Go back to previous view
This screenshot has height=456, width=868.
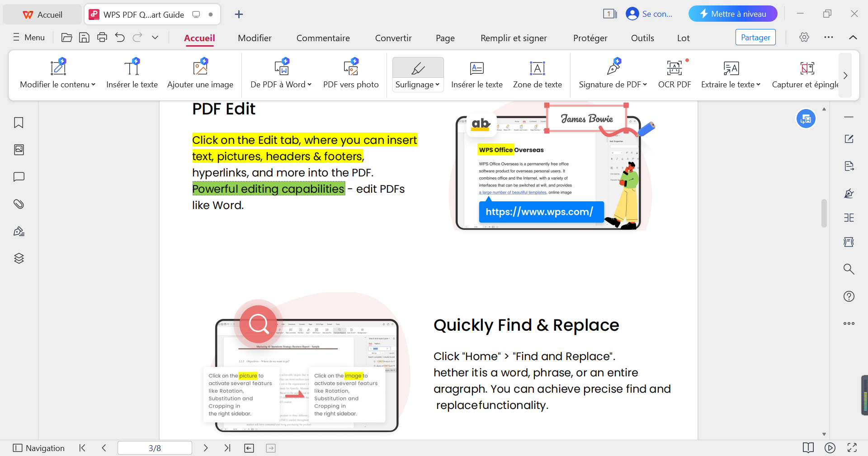(x=249, y=448)
